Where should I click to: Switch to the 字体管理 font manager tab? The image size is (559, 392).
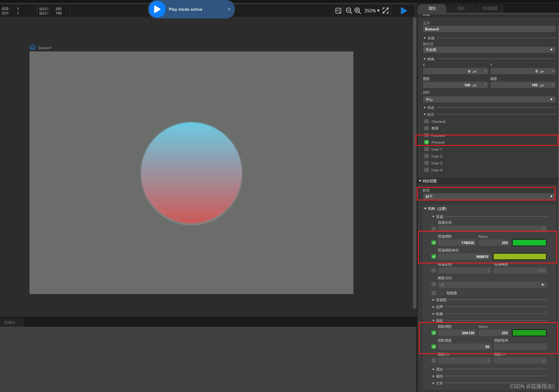point(490,8)
